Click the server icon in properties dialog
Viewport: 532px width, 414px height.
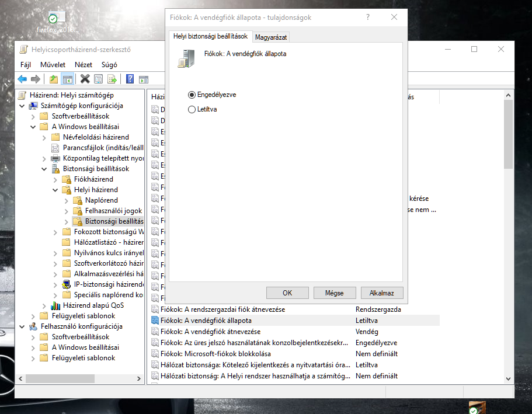(x=187, y=59)
